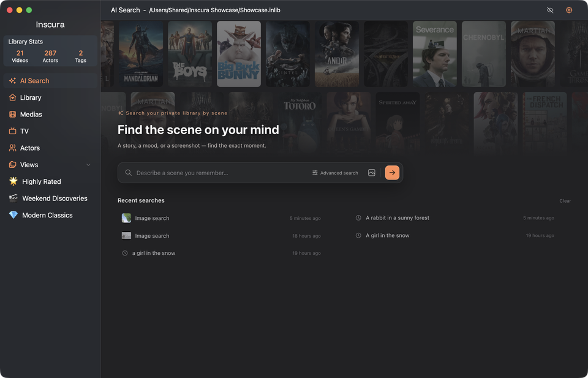Submit search with orange arrow button
This screenshot has height=378, width=588.
tap(392, 173)
